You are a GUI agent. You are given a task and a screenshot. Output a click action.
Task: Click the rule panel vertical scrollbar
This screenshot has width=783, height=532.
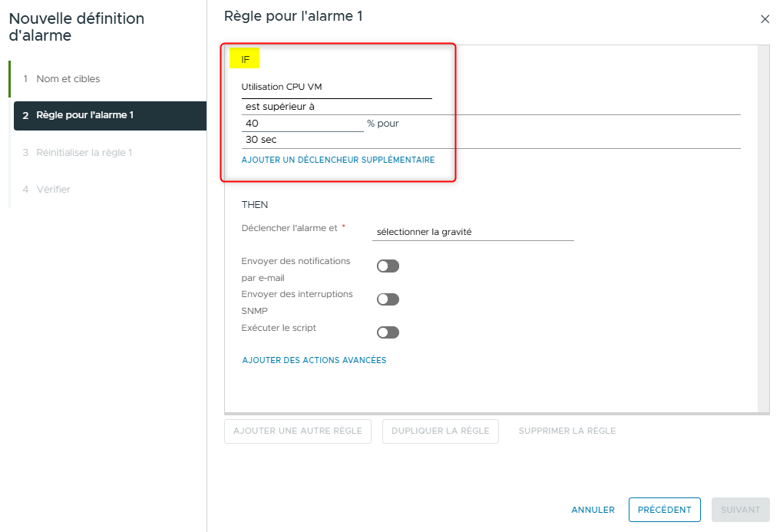(x=763, y=230)
